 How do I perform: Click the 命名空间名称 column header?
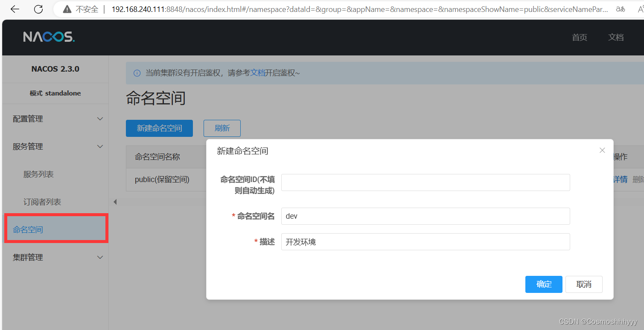157,157
